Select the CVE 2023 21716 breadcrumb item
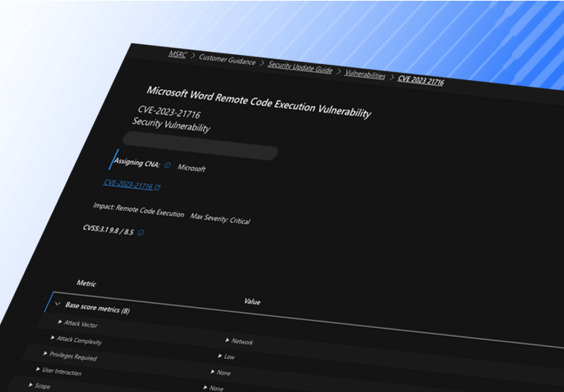The height and width of the screenshot is (392, 564). [421, 80]
